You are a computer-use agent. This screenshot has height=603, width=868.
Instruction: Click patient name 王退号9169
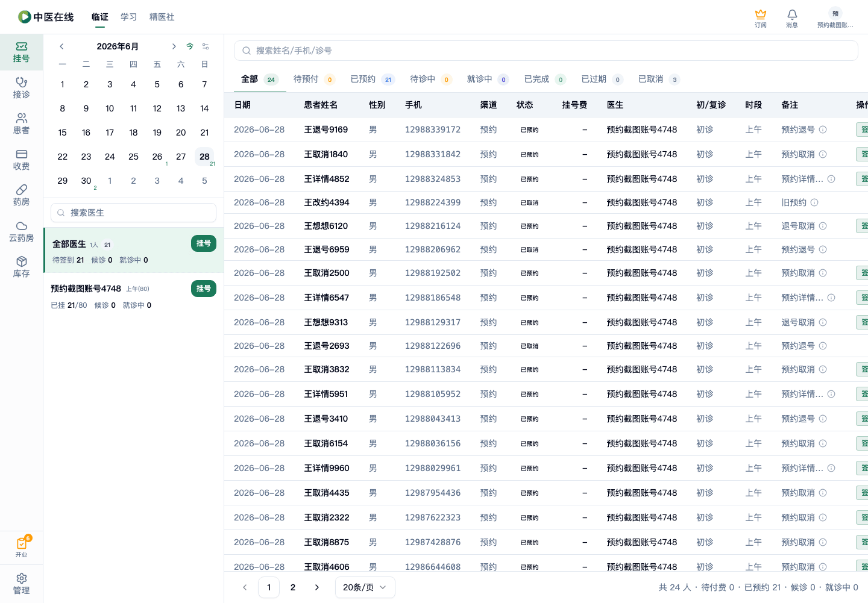tap(326, 130)
